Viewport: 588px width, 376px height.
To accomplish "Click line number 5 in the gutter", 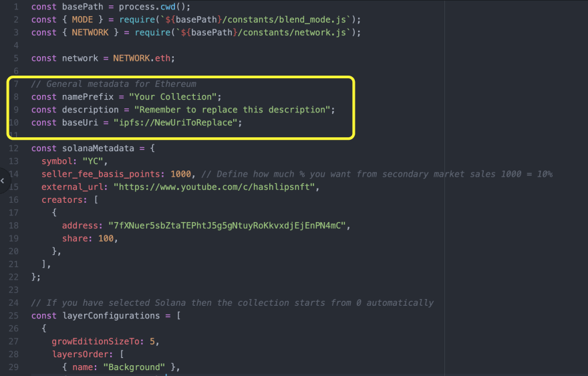I will click(16, 58).
